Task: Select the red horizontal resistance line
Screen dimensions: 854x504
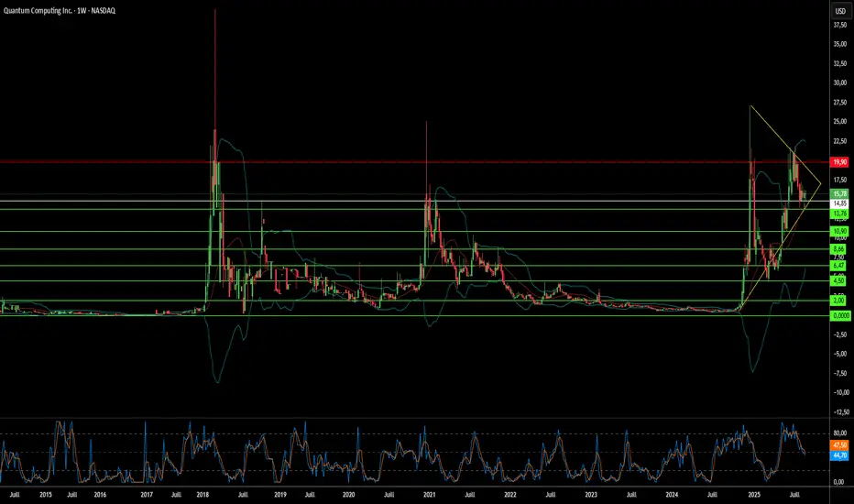Action: pyautogui.click(x=414, y=162)
